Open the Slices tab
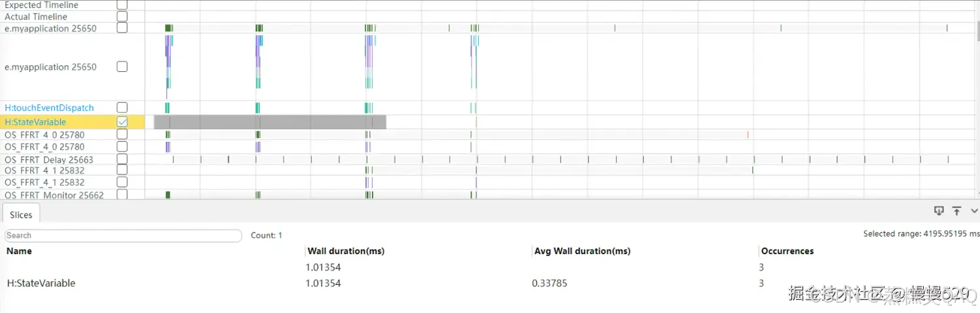The height and width of the screenshot is (313, 980). pos(21,214)
